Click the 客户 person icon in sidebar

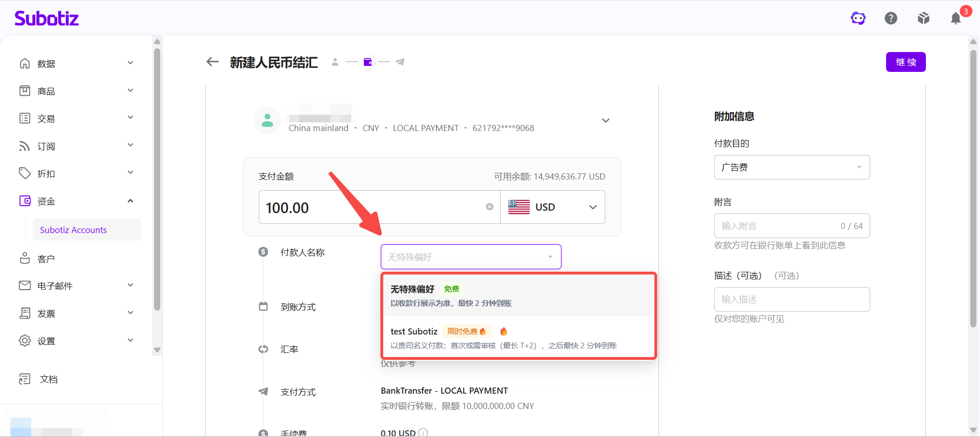pos(24,258)
